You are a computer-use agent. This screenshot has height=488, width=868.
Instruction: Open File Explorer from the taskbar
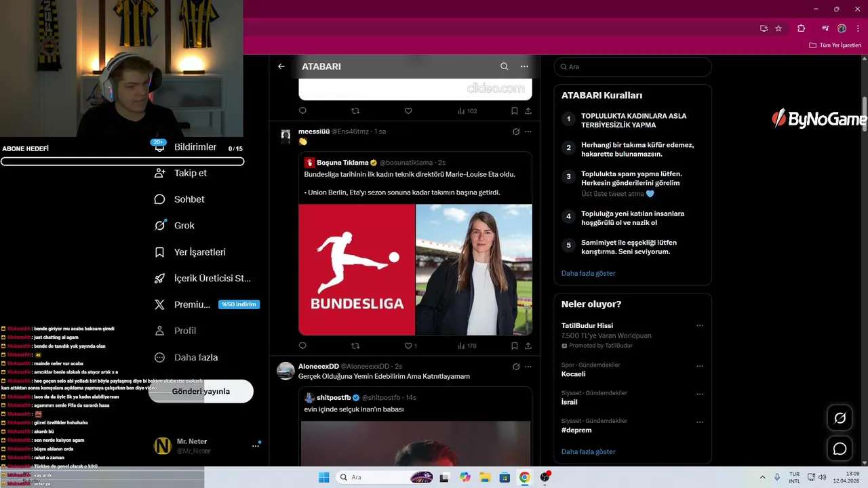click(x=485, y=477)
